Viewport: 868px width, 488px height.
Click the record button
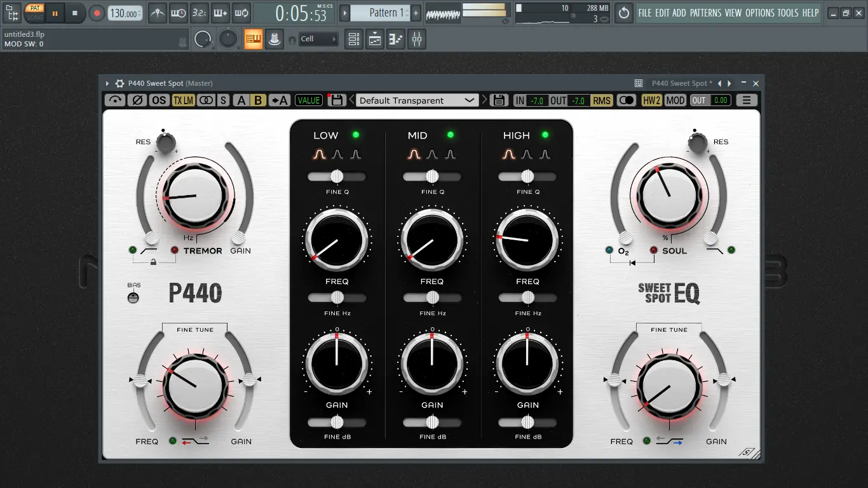[x=97, y=13]
